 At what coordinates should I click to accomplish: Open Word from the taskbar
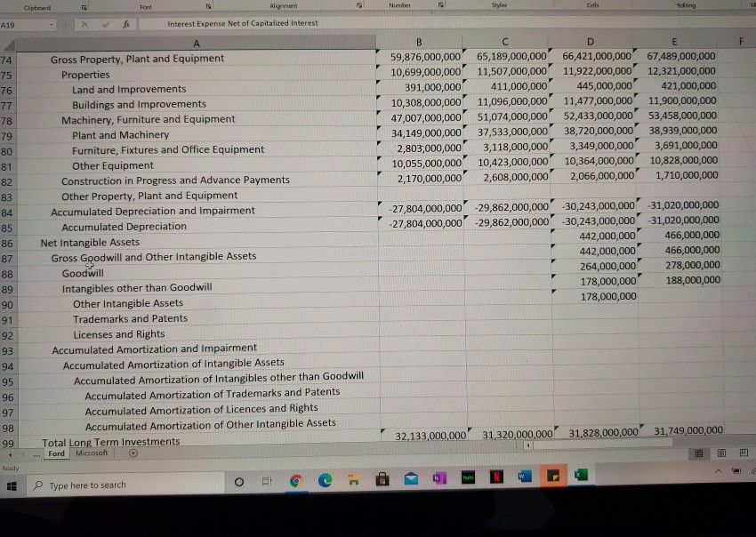(524, 477)
